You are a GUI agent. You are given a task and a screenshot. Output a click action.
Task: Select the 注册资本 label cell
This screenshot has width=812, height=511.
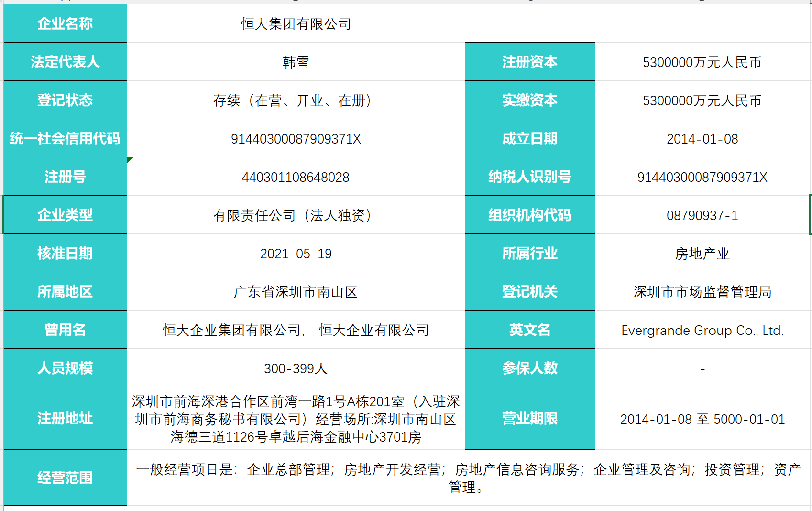[530, 62]
